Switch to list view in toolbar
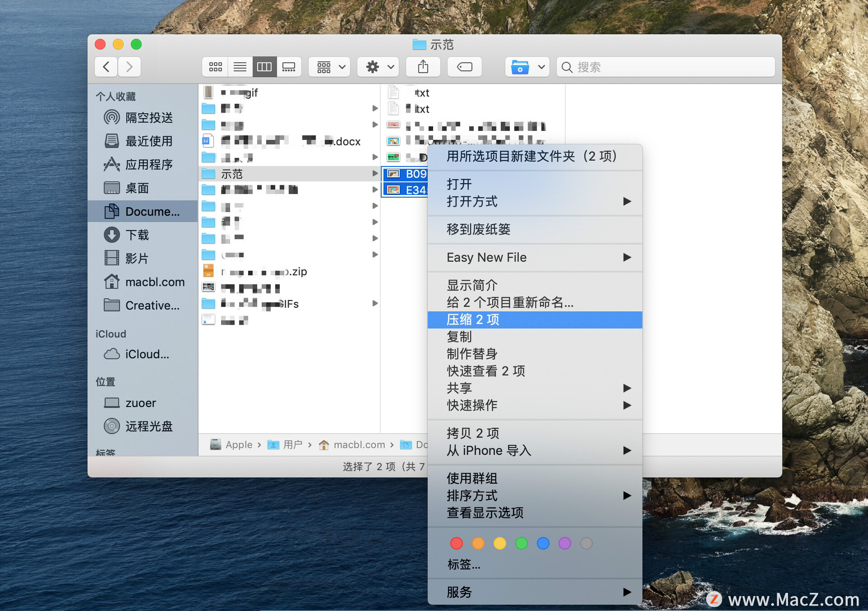The height and width of the screenshot is (611, 868). (240, 67)
